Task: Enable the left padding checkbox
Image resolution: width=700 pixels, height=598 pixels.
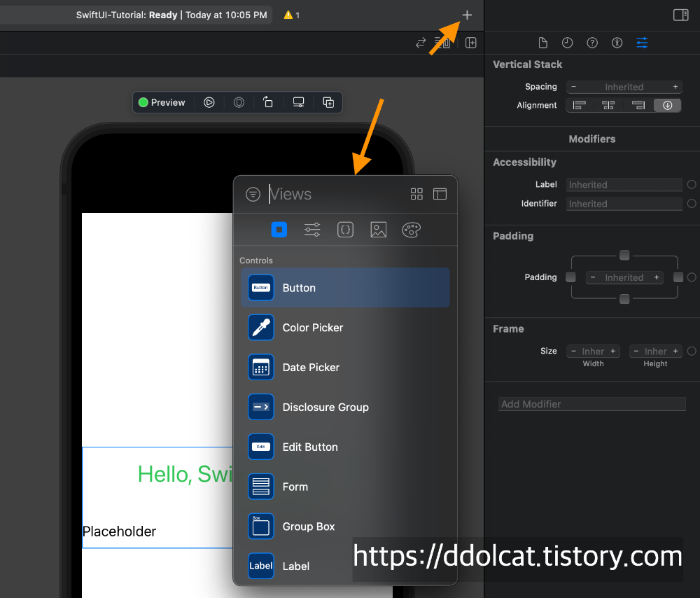Action: point(570,277)
